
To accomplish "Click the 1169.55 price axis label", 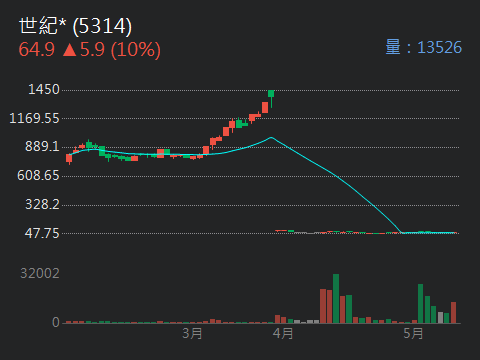I will (34, 118).
